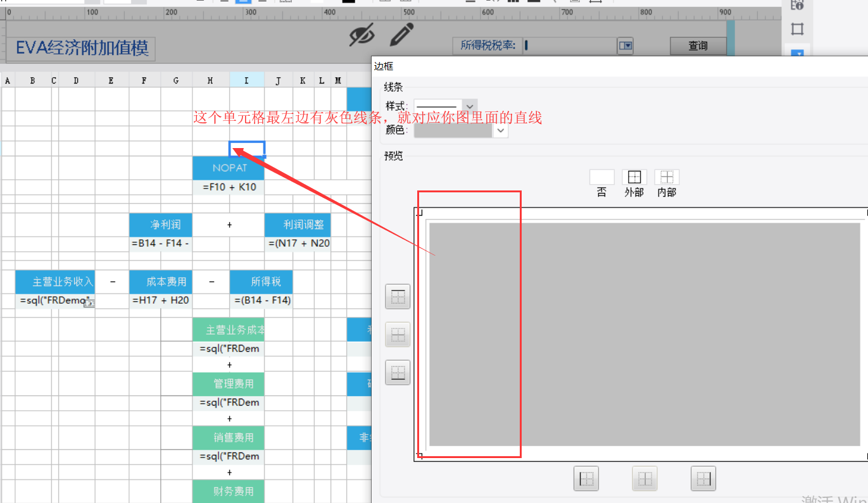Select the 否 no-border preset
Viewport: 868px width, 503px height.
coord(601,177)
